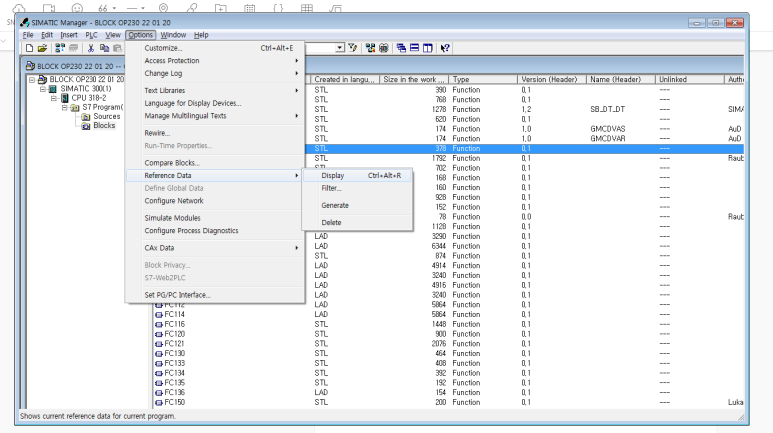Sort by Version (Header) column header
Viewport: 773px width, 433px height.
point(552,79)
